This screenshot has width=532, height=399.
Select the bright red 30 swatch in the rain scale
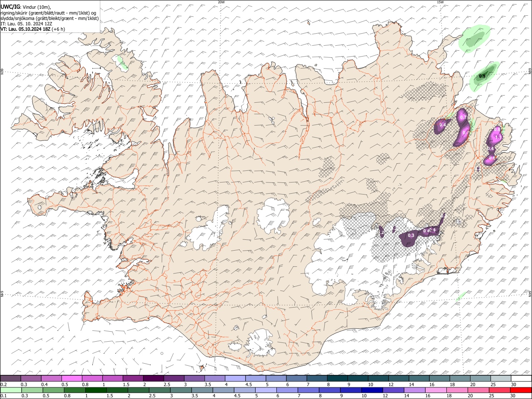521,390
